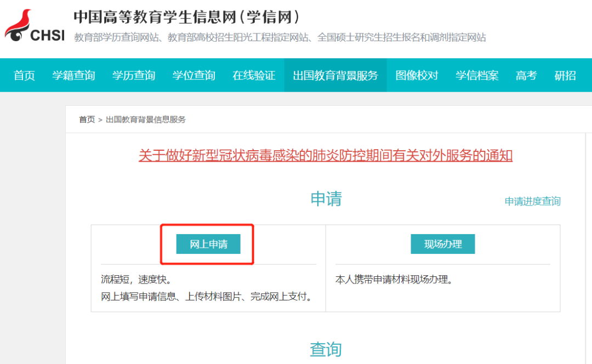Click the 中国高等教育学生信息网 site title

pos(187,17)
